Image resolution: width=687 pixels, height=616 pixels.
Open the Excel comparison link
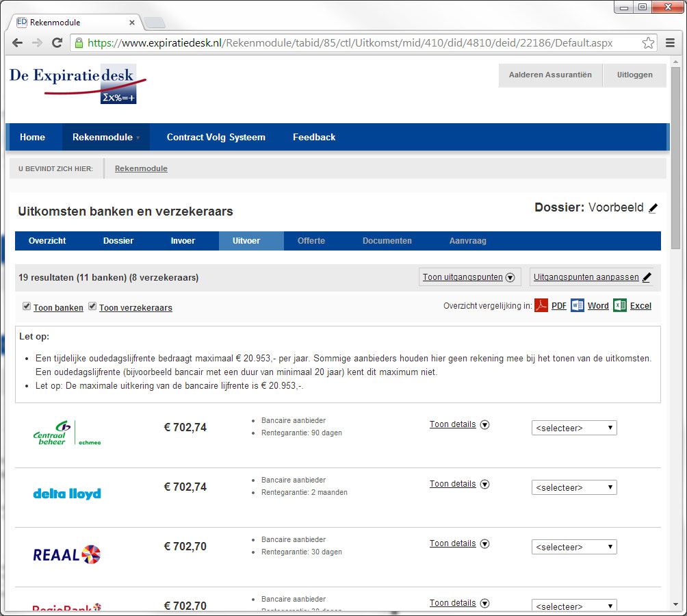coord(640,306)
